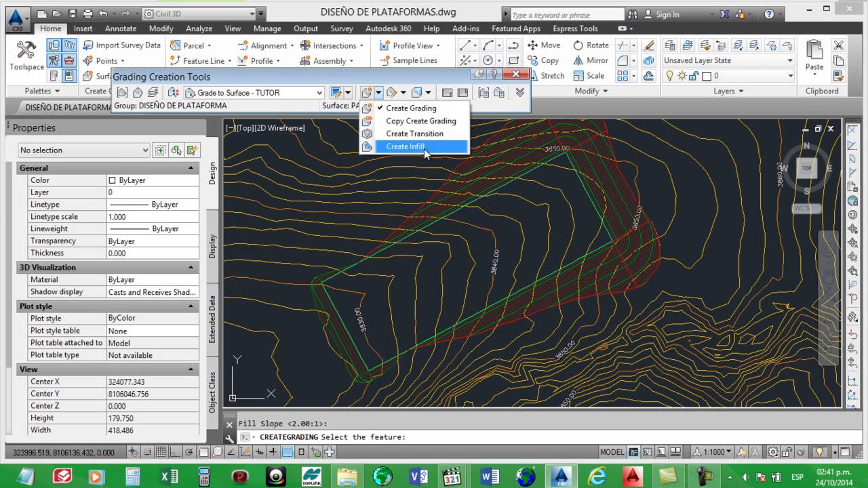Click the Move tool
This screenshot has height=488, width=868.
[x=544, y=45]
